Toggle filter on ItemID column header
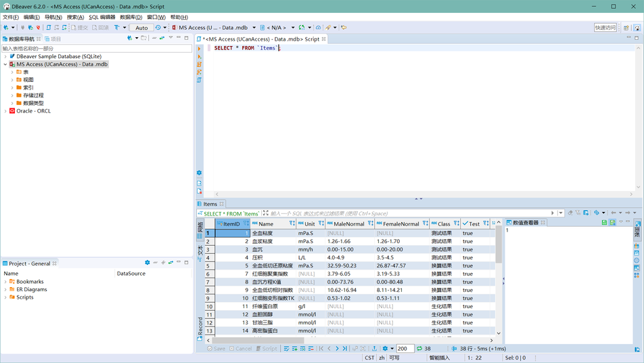This screenshot has width=644, height=363. click(x=246, y=223)
